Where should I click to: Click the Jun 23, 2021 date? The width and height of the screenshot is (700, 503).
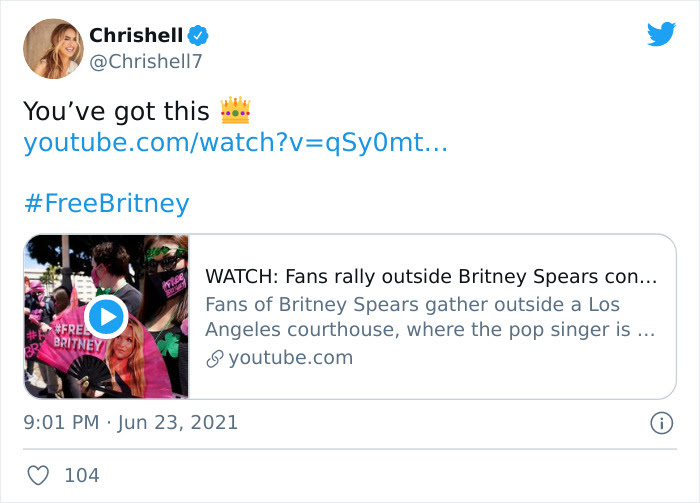tap(178, 423)
